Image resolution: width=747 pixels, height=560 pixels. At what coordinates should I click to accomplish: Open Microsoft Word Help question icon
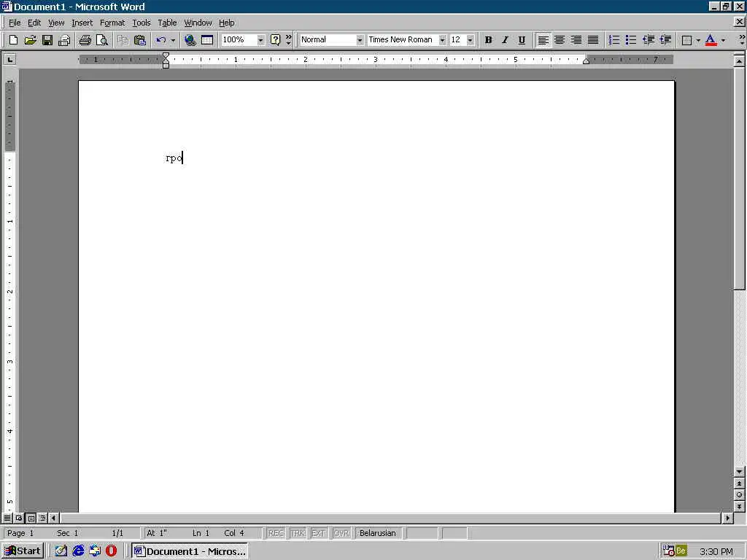(275, 40)
